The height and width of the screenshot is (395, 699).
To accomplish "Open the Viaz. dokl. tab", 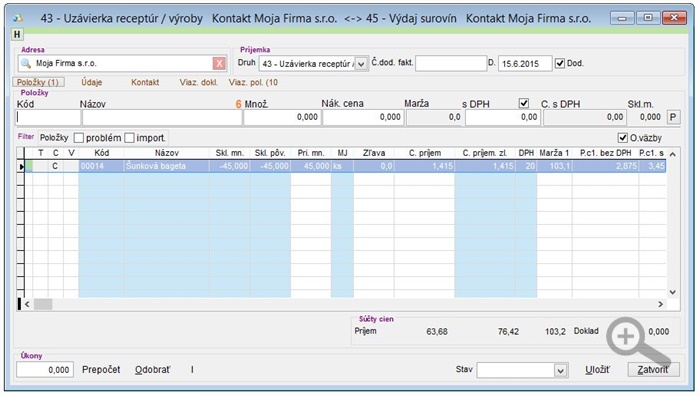I will point(198,82).
